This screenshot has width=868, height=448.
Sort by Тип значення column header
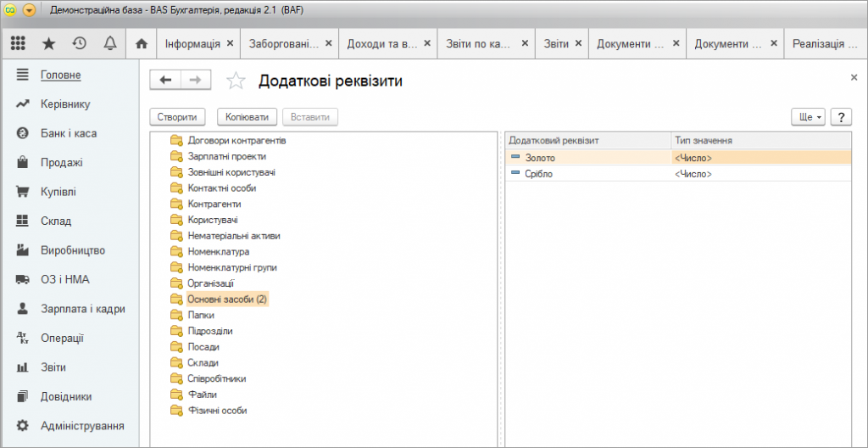click(760, 141)
